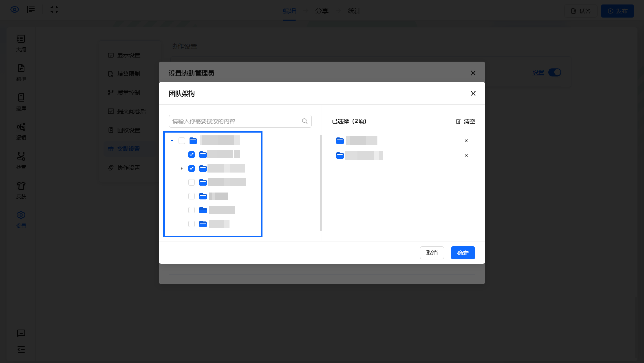
Task: Open the outline list icon in top bar
Action: pyautogui.click(x=31, y=10)
